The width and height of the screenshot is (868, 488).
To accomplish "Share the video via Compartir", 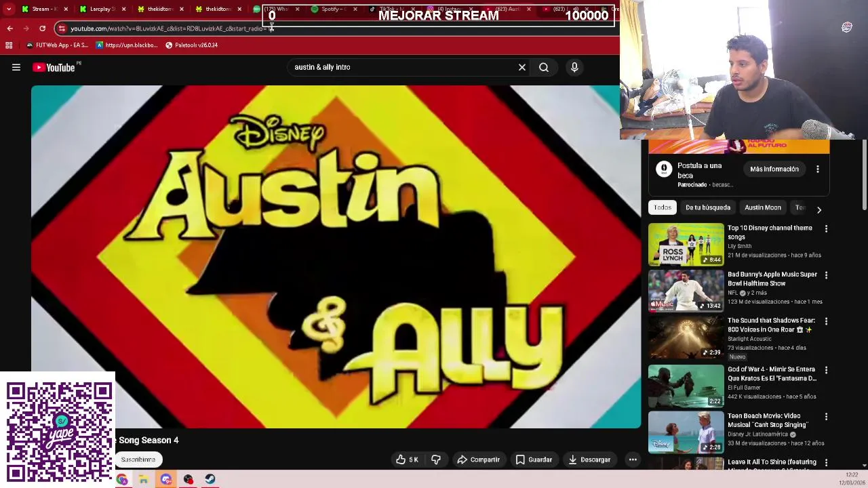I will pos(479,460).
